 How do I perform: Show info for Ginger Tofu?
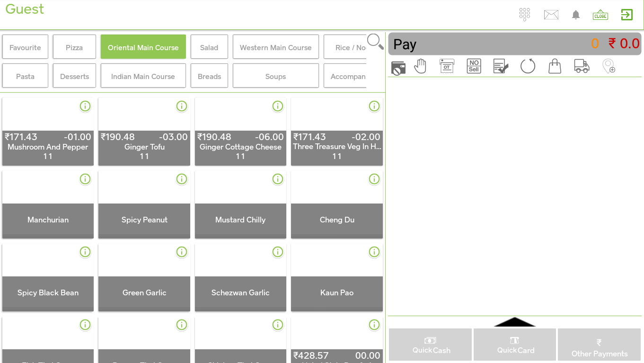pyautogui.click(x=182, y=106)
